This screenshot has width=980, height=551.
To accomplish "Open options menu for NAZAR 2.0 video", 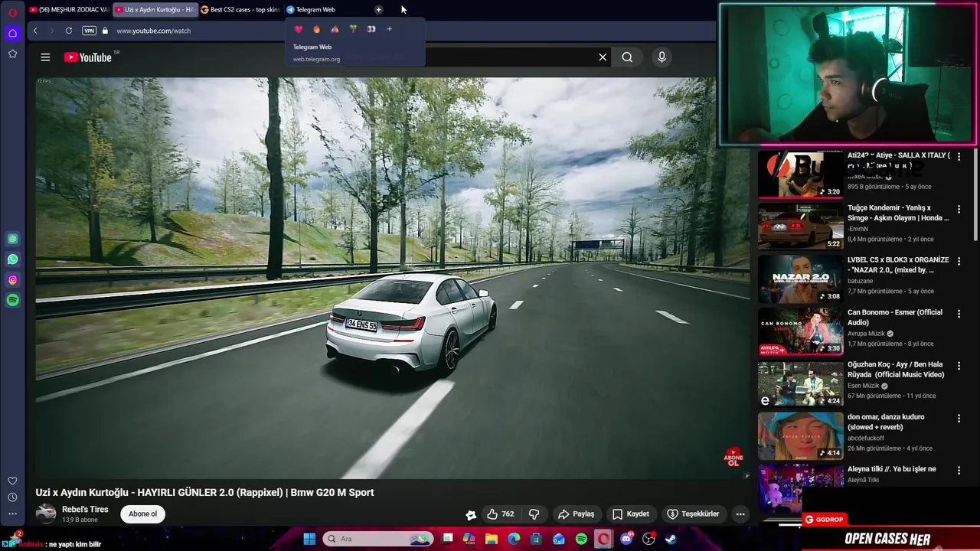I will click(x=959, y=261).
